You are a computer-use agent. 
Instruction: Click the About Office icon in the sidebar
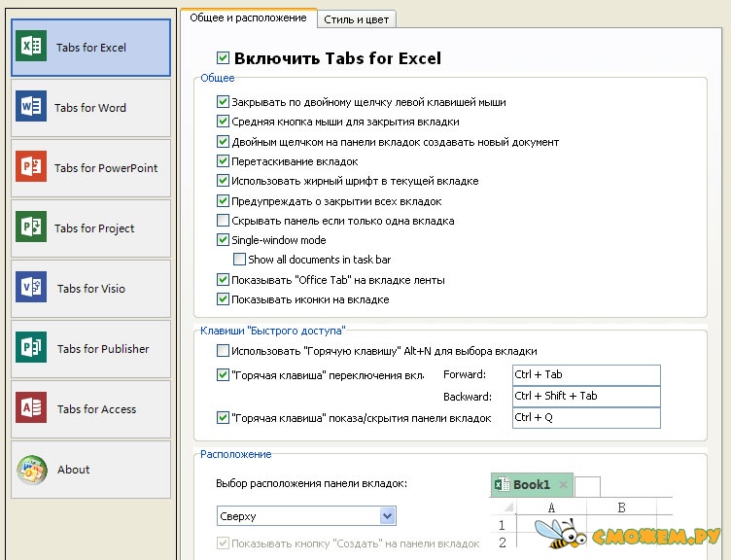[x=32, y=470]
